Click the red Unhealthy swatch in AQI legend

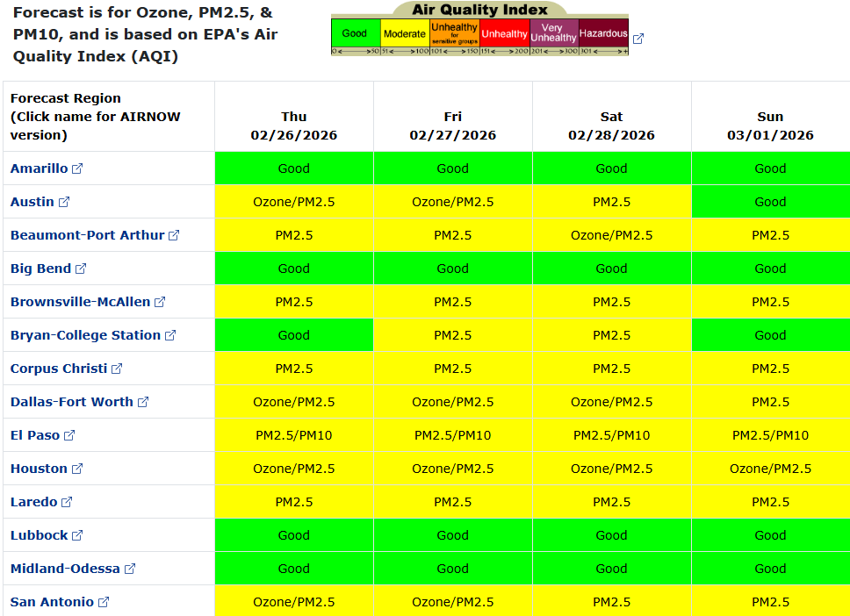(505, 33)
